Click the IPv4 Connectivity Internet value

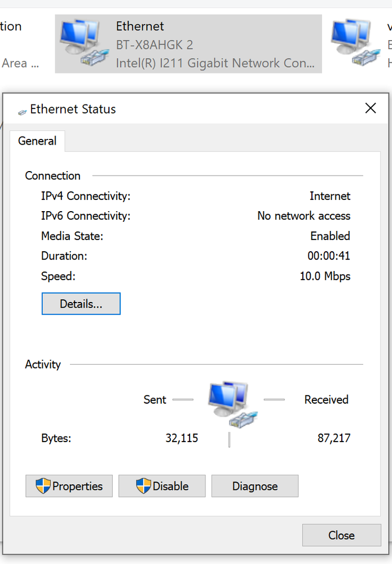coord(330,196)
